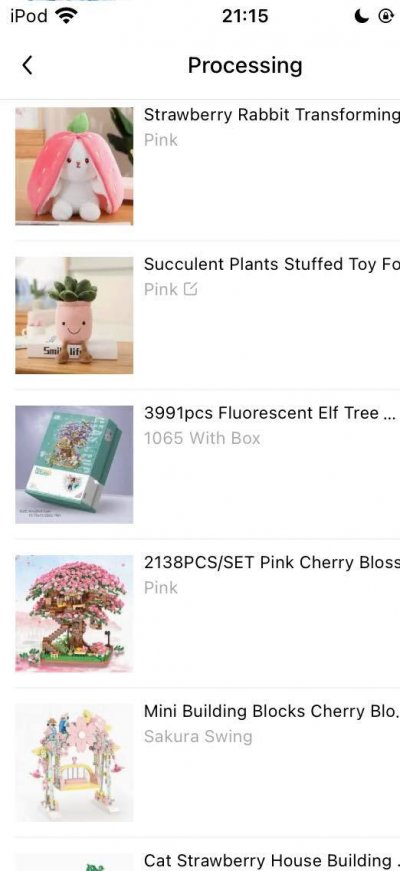Select the 1065 With Box variant label
This screenshot has width=400, height=871.
click(202, 438)
